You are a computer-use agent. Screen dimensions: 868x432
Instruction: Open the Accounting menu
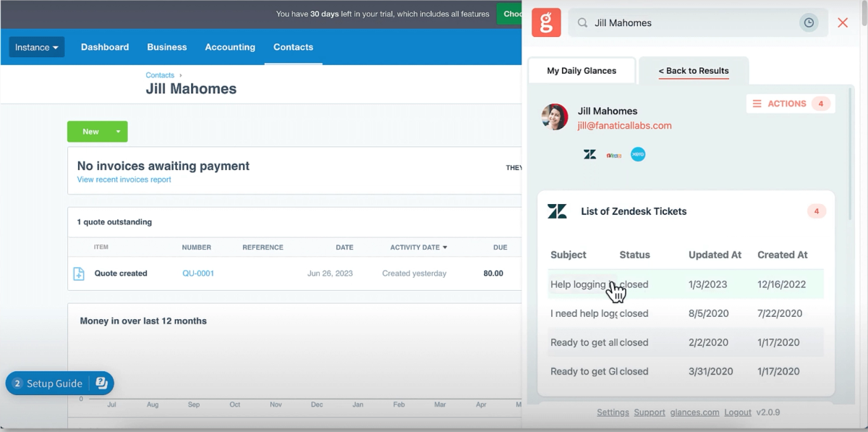230,47
